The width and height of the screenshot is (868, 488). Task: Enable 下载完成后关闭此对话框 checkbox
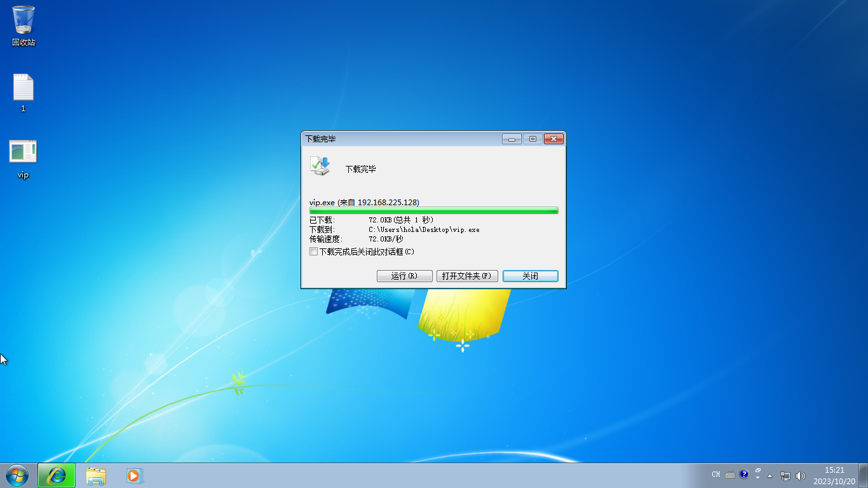point(313,251)
